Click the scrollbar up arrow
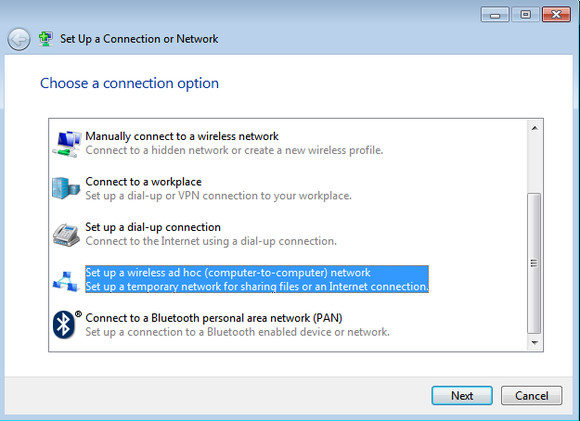The width and height of the screenshot is (580, 421). [x=535, y=128]
